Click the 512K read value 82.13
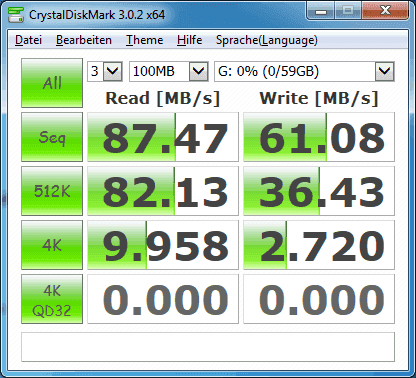 163,191
